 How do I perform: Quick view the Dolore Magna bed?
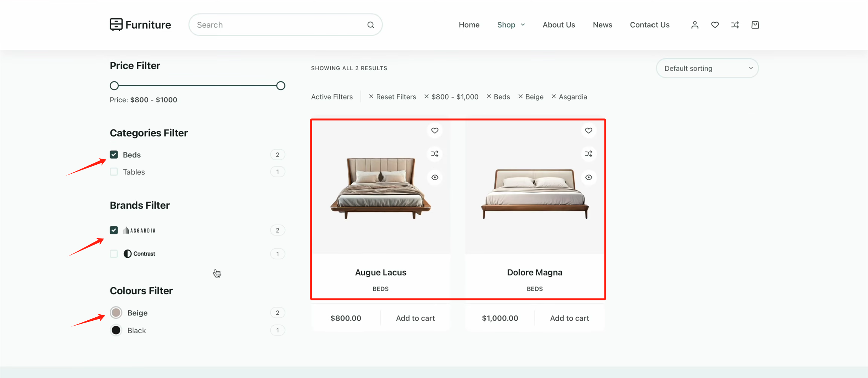tap(589, 178)
